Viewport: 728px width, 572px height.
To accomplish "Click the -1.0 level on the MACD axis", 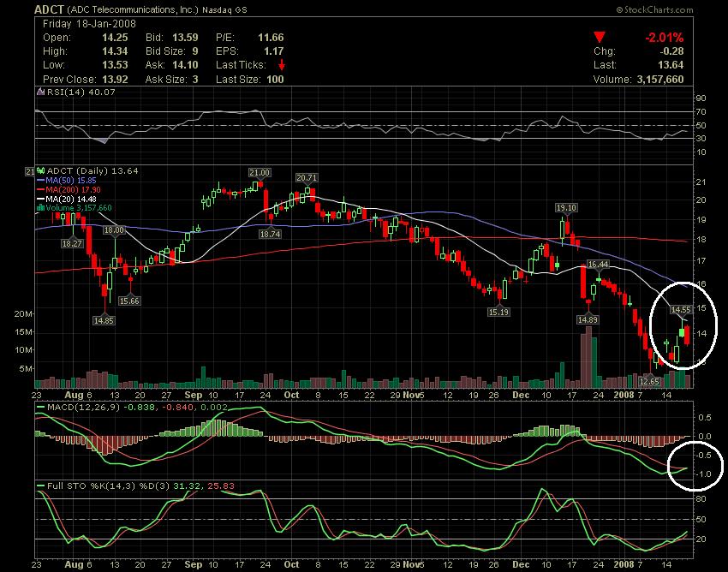I will click(x=704, y=474).
